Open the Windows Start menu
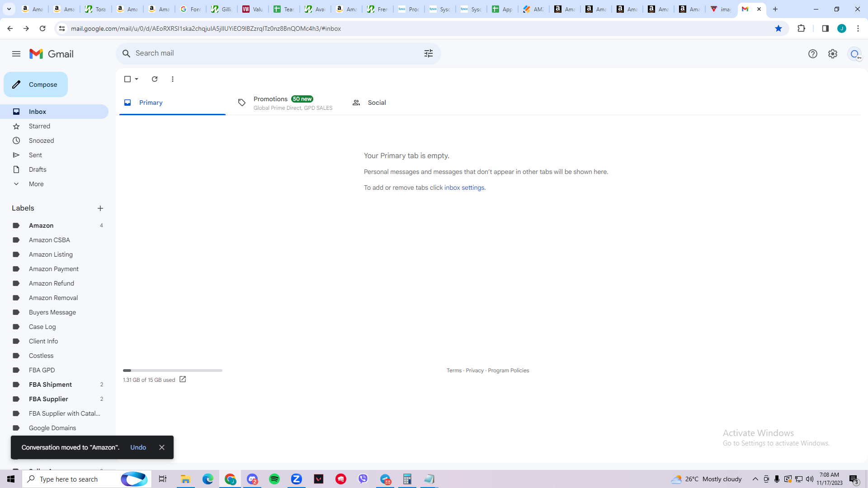Image resolution: width=868 pixels, height=488 pixels. [x=11, y=479]
